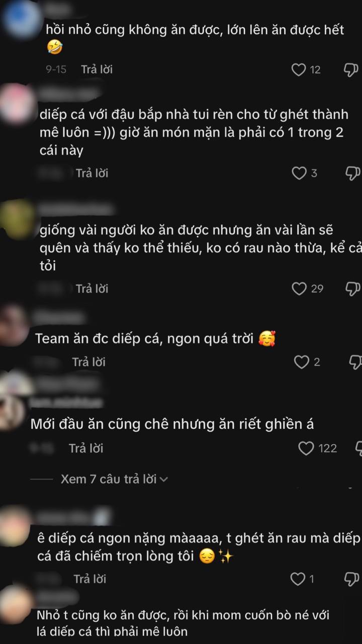The width and height of the screenshot is (362, 644).
Task: Dislike the 'ê diếp cá ngon nặng' comment
Action: pos(351,579)
